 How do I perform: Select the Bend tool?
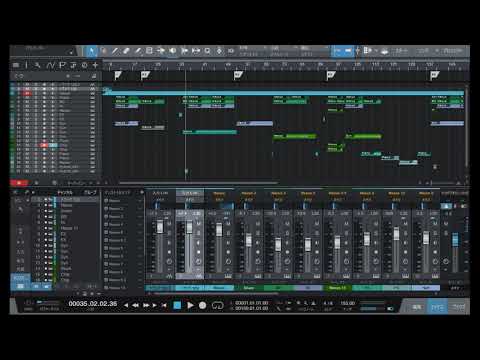[x=161, y=51]
